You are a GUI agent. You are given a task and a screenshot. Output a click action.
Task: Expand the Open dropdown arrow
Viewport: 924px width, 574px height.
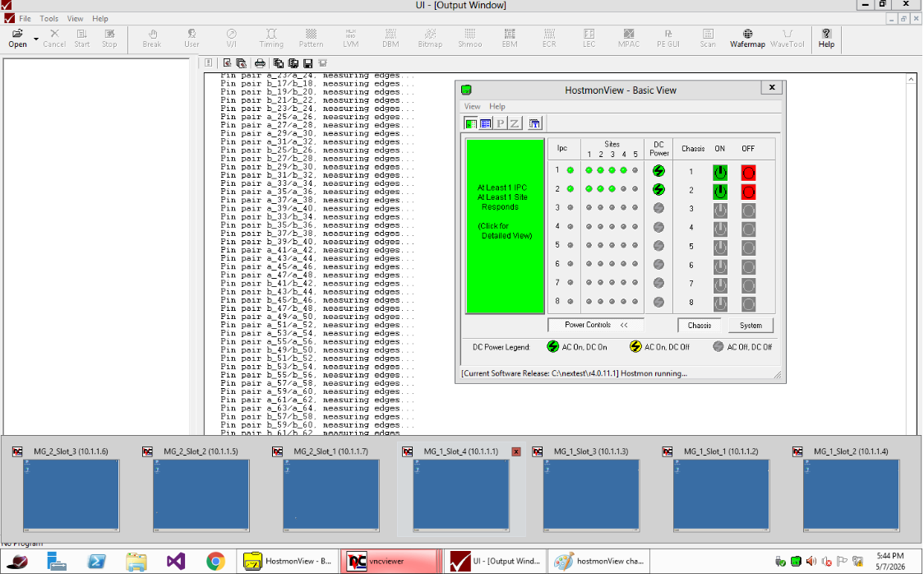tap(36, 39)
